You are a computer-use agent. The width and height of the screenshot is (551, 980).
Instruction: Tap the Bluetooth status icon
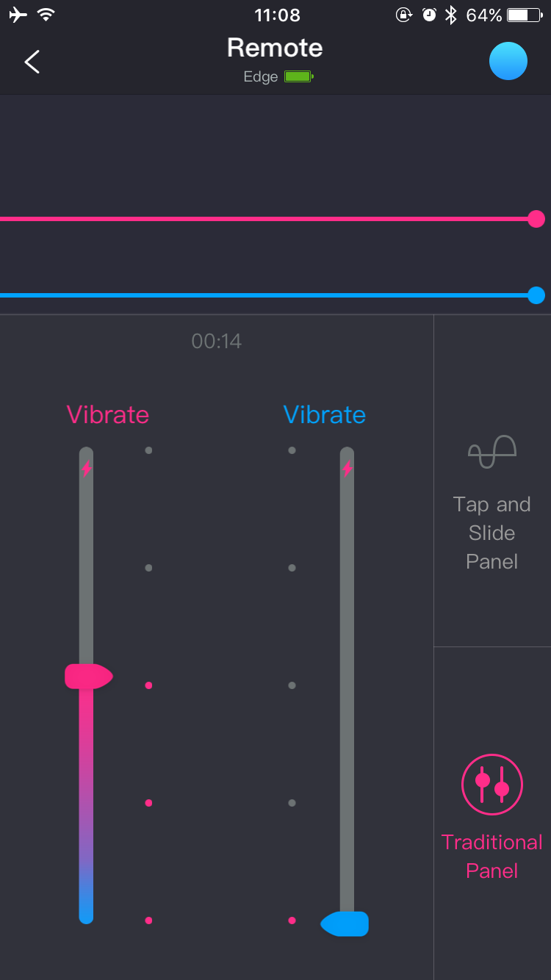[450, 15]
